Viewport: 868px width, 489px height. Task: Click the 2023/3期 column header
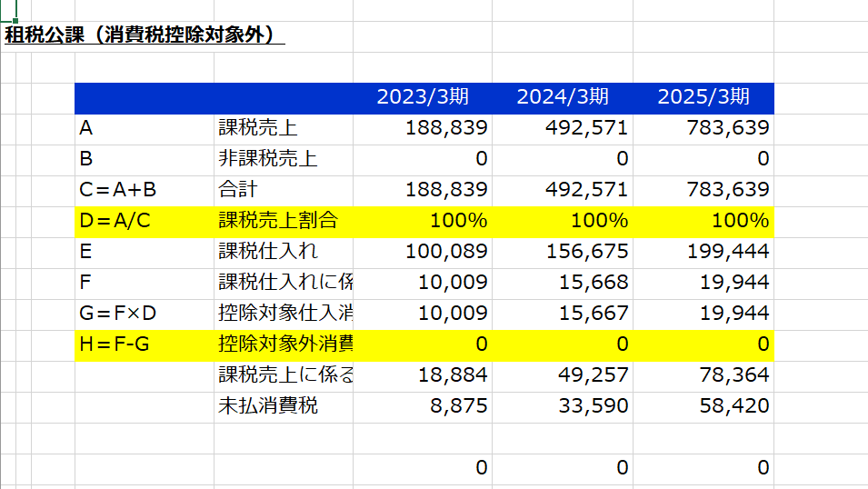pos(423,97)
